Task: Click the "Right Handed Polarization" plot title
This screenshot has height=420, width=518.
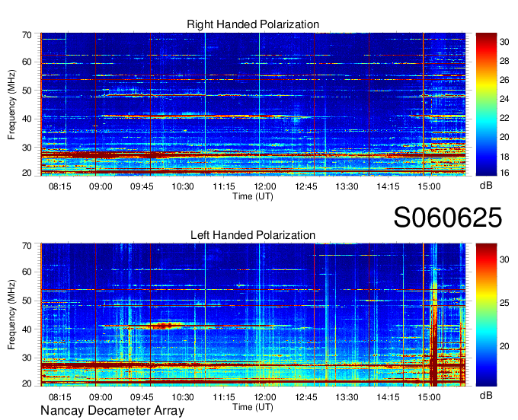Action: coord(253,24)
